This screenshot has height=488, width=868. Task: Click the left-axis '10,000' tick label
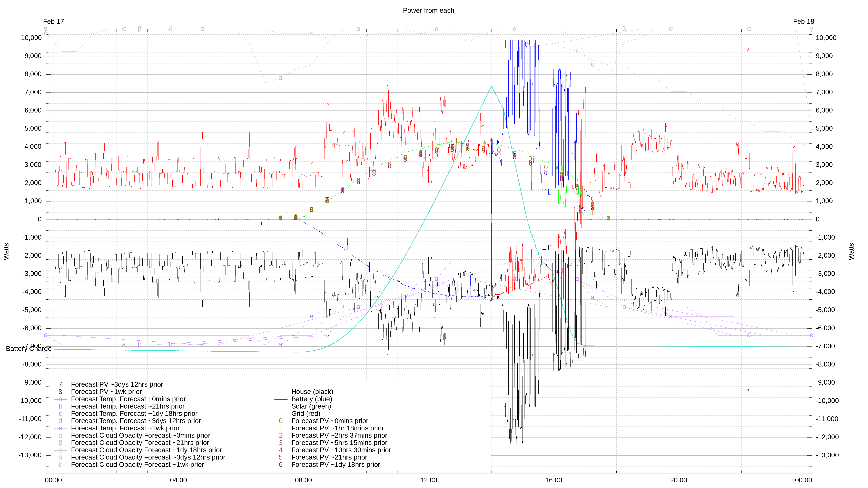click(31, 38)
